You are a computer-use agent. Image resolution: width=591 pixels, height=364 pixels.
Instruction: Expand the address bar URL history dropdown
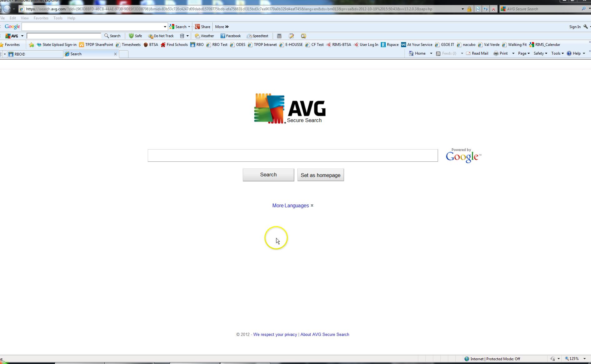coord(463,9)
